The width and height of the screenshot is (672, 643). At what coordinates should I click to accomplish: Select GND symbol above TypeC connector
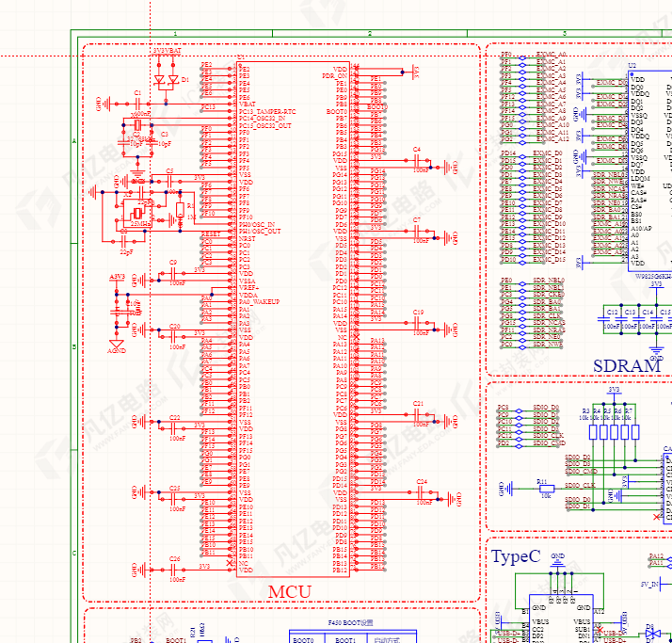557,563
